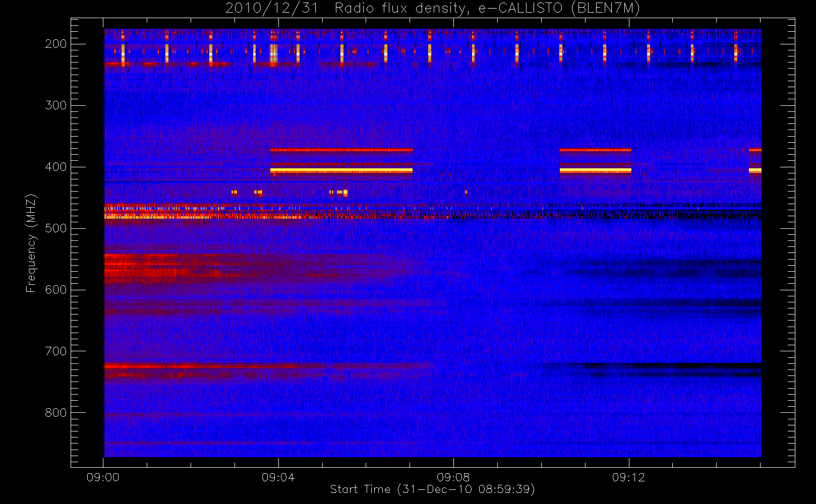816x504 pixels.
Task: Click the 800 frequency tick label
Action: [x=56, y=413]
